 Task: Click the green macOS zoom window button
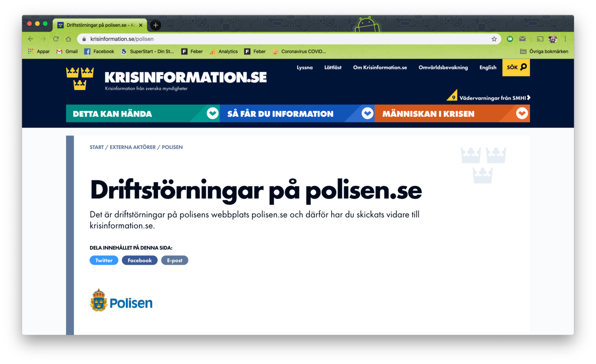pyautogui.click(x=45, y=24)
